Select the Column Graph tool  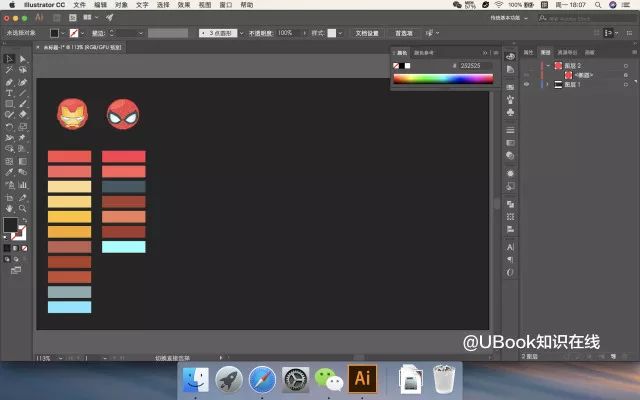[23, 185]
